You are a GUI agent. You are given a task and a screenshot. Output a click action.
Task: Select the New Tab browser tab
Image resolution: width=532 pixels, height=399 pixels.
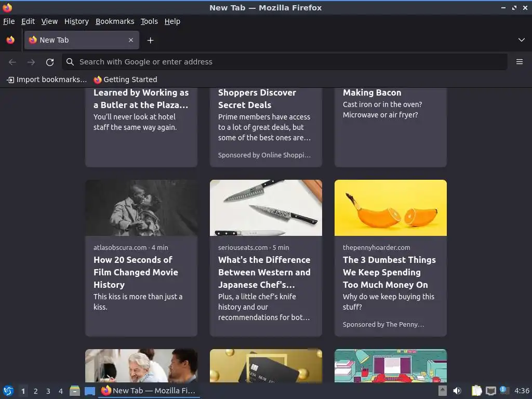pyautogui.click(x=82, y=40)
